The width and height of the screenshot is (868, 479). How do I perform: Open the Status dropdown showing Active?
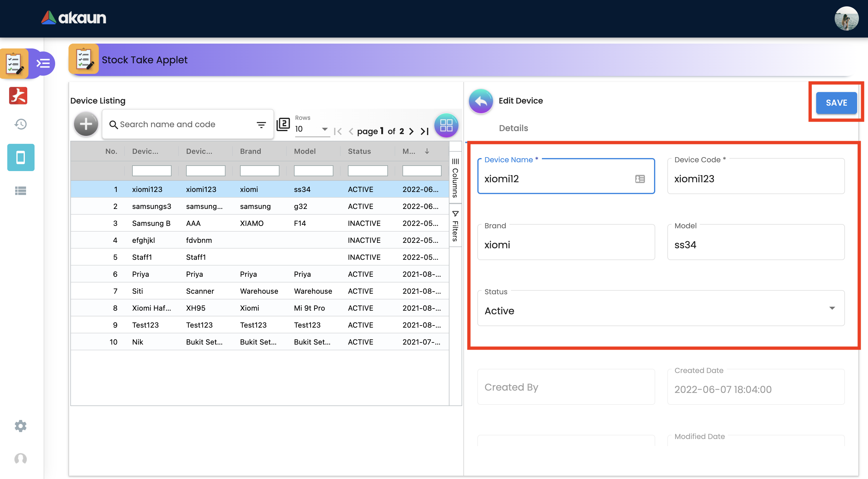tap(660, 308)
